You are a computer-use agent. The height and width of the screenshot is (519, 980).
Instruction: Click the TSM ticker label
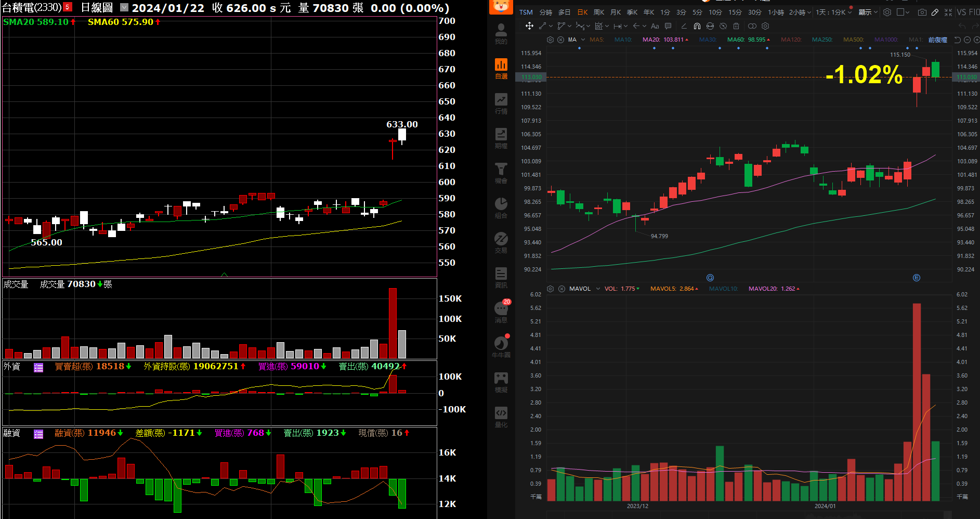click(526, 12)
